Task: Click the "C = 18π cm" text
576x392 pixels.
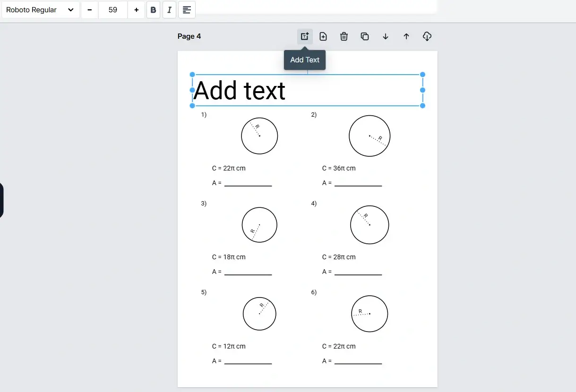Action: pyautogui.click(x=229, y=257)
